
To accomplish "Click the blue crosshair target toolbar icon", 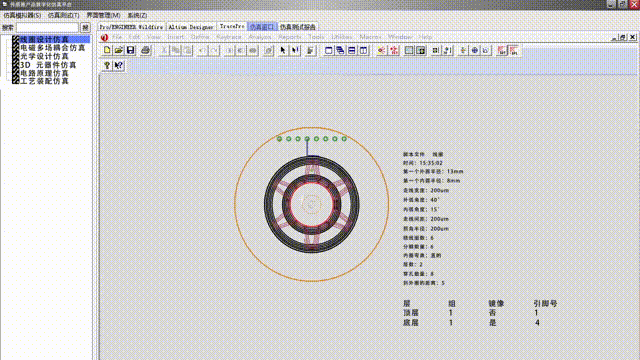I will pyautogui.click(x=475, y=50).
